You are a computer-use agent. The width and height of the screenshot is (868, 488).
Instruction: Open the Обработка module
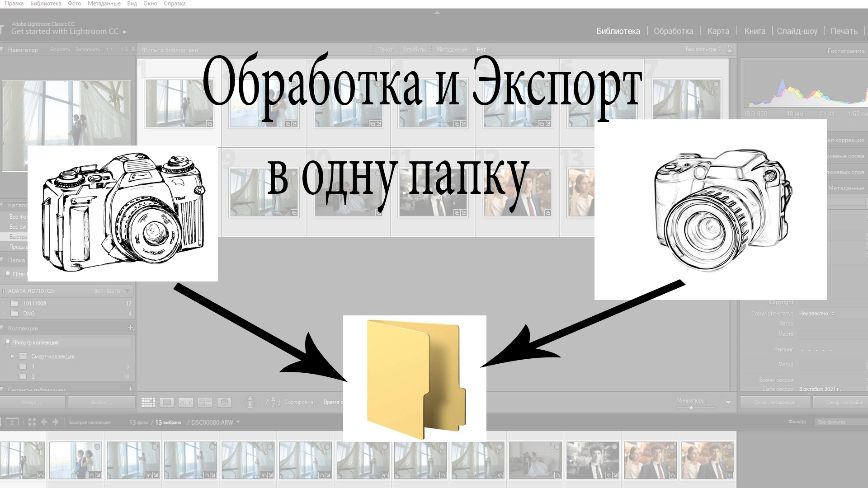click(673, 31)
